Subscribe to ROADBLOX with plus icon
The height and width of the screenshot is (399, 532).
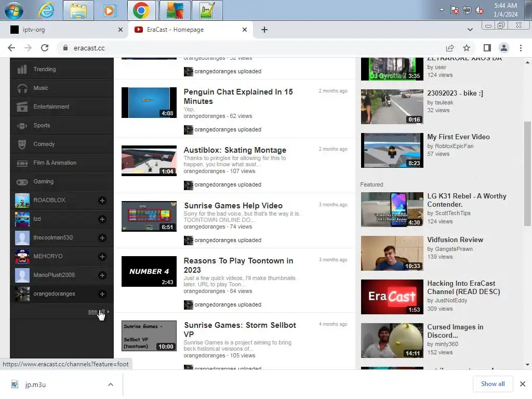pyautogui.click(x=102, y=201)
